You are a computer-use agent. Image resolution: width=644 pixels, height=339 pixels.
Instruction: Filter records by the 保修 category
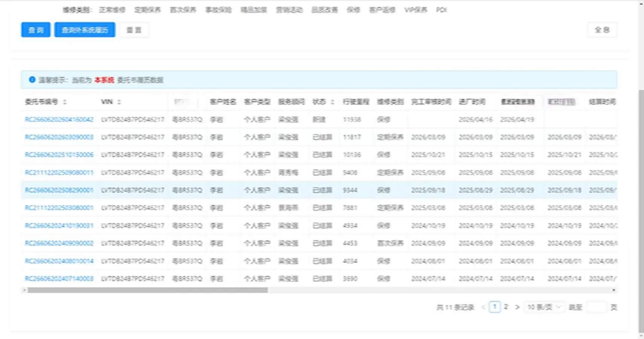coord(354,10)
